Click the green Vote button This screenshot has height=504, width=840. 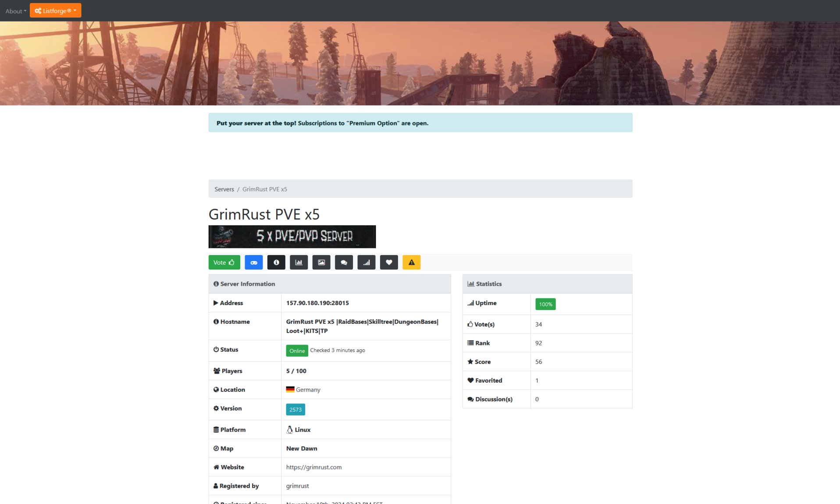pos(224,263)
